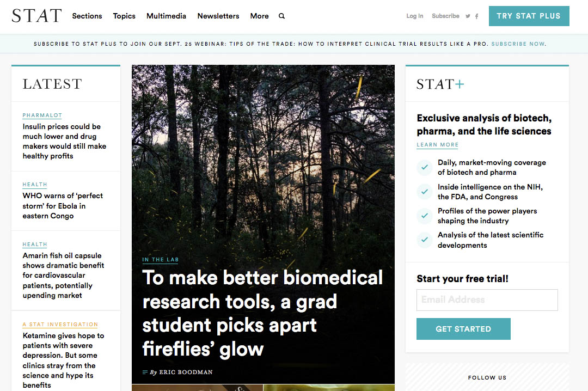Open the Multimedia menu

(166, 16)
